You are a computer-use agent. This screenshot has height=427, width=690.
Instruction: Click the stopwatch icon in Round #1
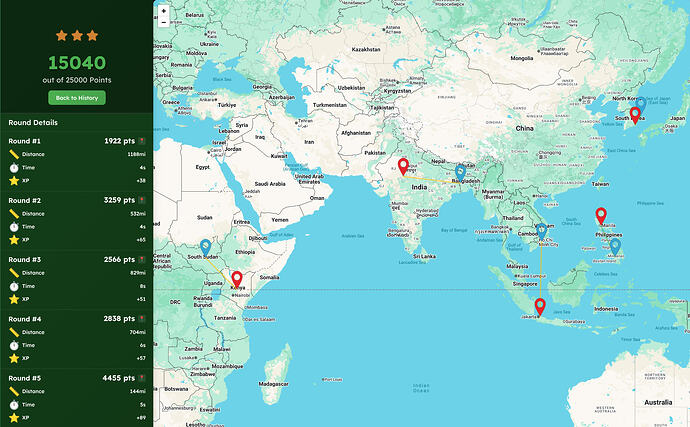tap(14, 167)
